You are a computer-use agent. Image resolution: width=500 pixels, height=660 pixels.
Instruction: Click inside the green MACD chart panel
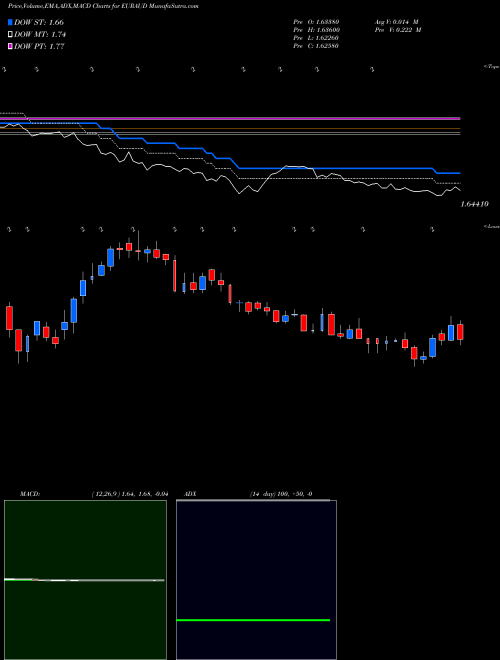point(85,580)
